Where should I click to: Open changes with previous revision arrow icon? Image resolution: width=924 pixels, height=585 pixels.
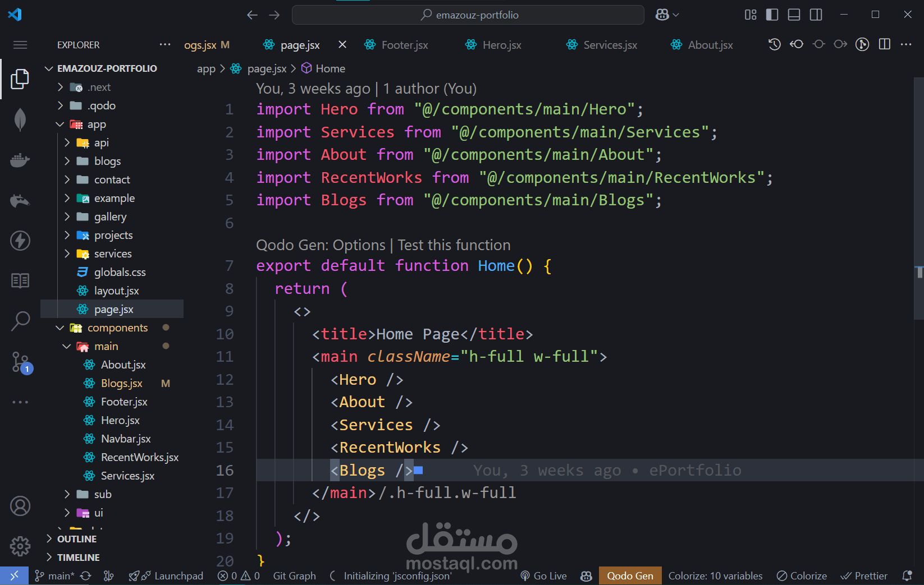click(x=797, y=44)
